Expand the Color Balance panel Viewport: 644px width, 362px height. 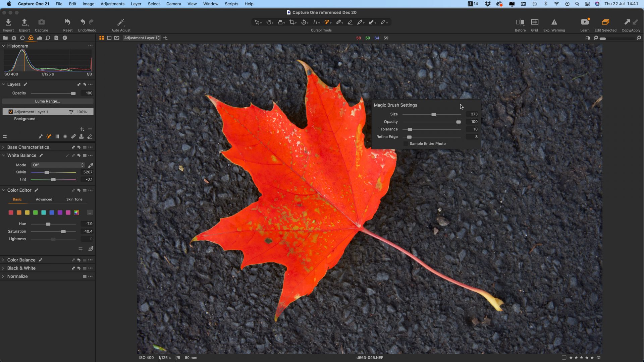click(3, 260)
